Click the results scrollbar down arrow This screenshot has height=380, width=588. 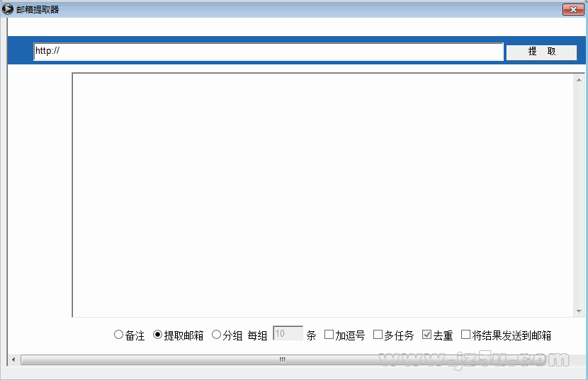579,311
